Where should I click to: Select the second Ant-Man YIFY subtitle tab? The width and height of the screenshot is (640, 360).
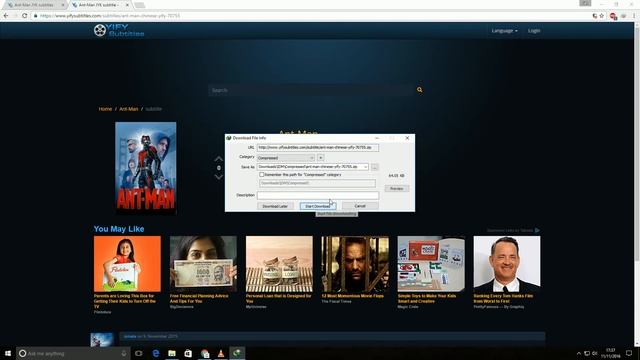(98, 5)
